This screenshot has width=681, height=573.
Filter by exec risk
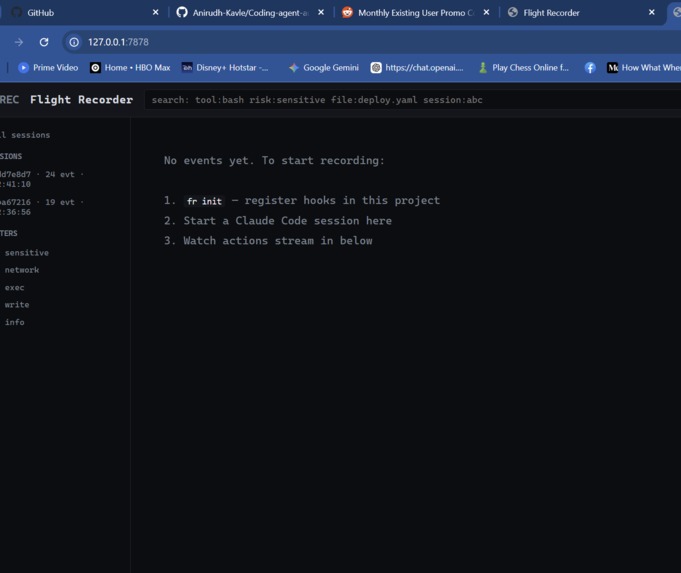pyautogui.click(x=14, y=288)
